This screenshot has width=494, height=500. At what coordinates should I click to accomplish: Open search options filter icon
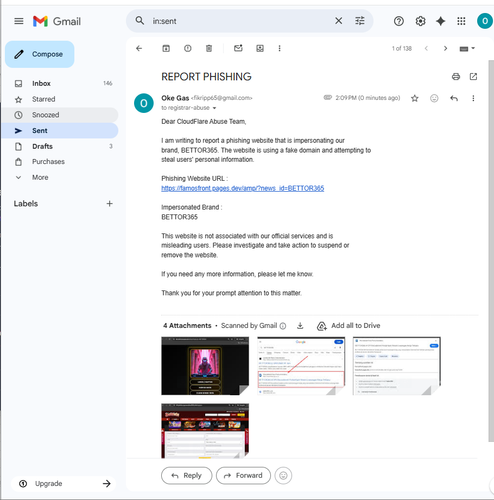coord(360,21)
